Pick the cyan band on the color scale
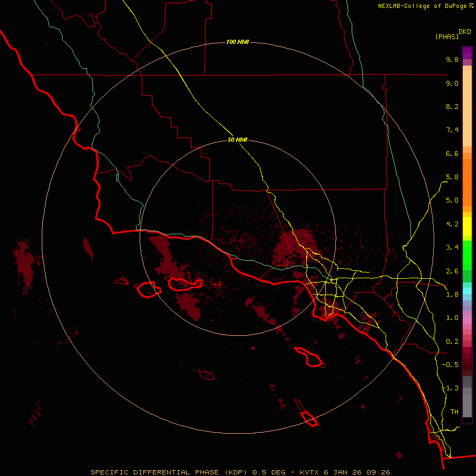 467,291
